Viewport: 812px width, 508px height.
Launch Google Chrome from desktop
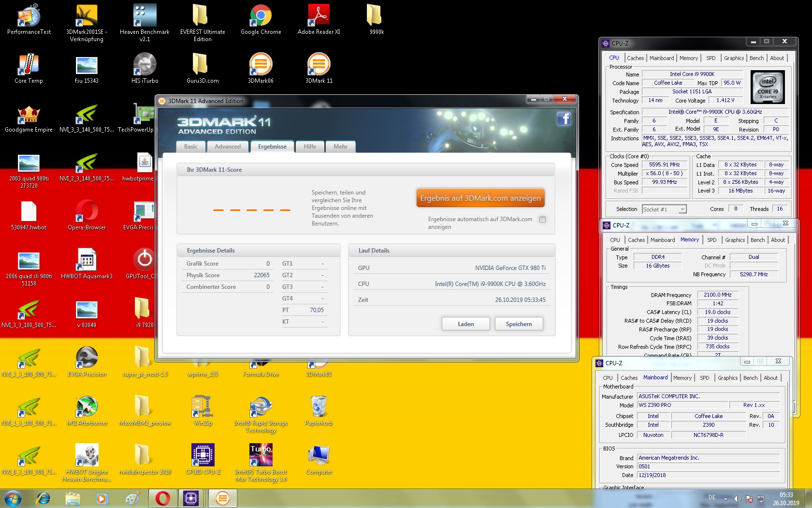coord(261,19)
